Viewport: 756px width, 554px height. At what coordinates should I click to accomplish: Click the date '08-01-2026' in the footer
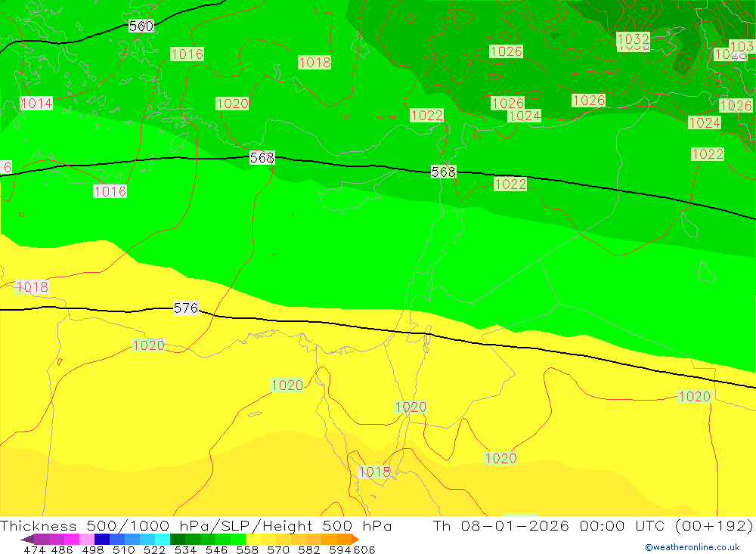point(515,525)
